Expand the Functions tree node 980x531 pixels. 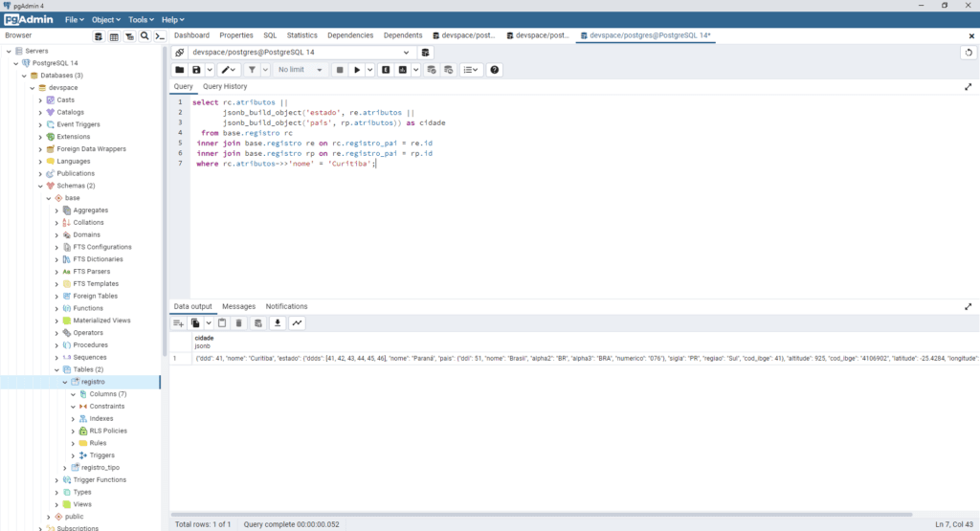click(x=56, y=309)
